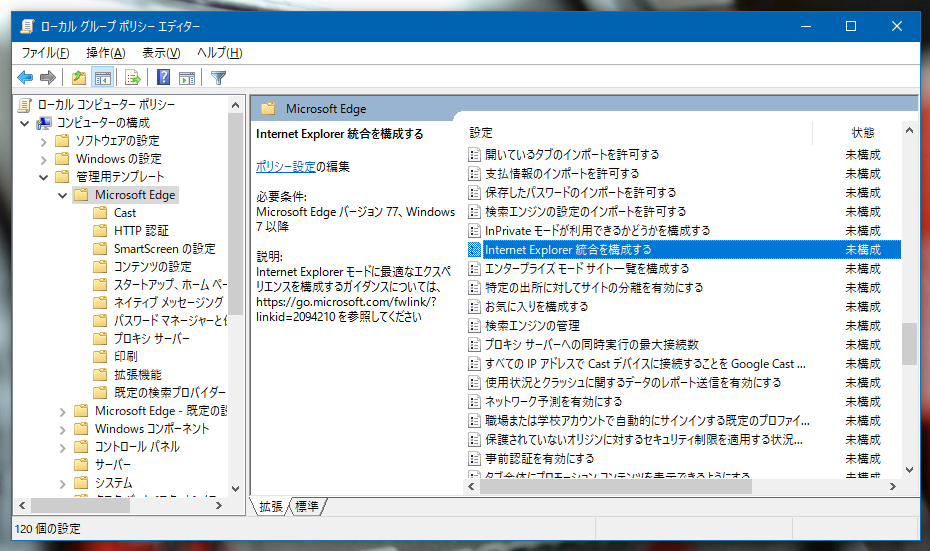The width and height of the screenshot is (930, 551).
Task: Open the 操作(A) menu
Action: point(106,53)
